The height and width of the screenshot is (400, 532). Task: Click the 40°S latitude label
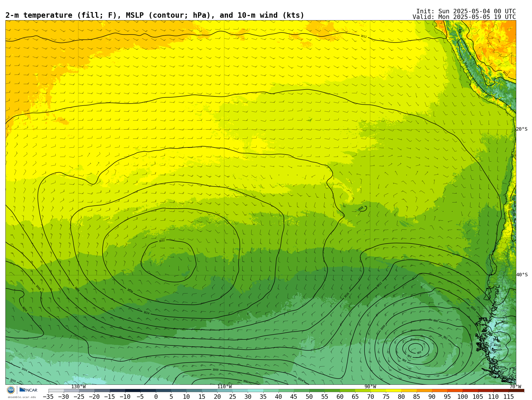pyautogui.click(x=522, y=275)
